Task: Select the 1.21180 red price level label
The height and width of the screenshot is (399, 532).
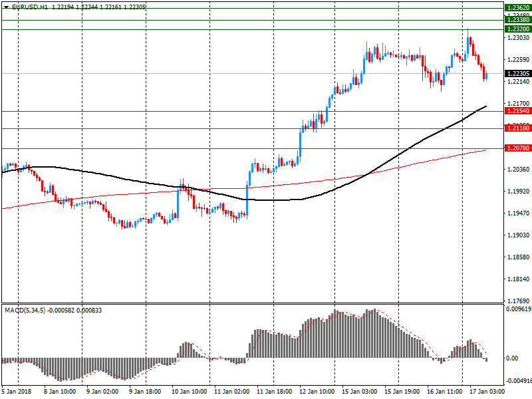Action: point(518,128)
